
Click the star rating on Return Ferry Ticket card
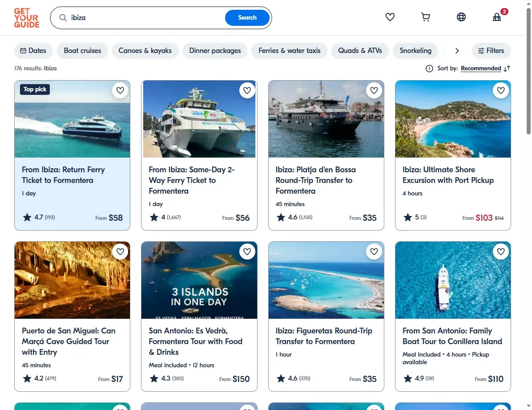39,217
